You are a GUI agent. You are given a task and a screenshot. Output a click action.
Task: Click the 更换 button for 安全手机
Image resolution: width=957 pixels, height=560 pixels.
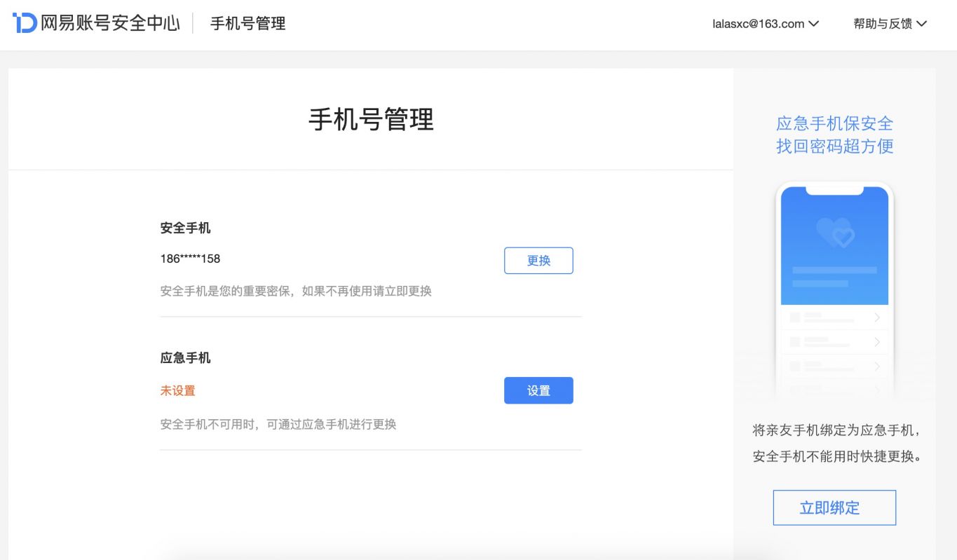(538, 261)
